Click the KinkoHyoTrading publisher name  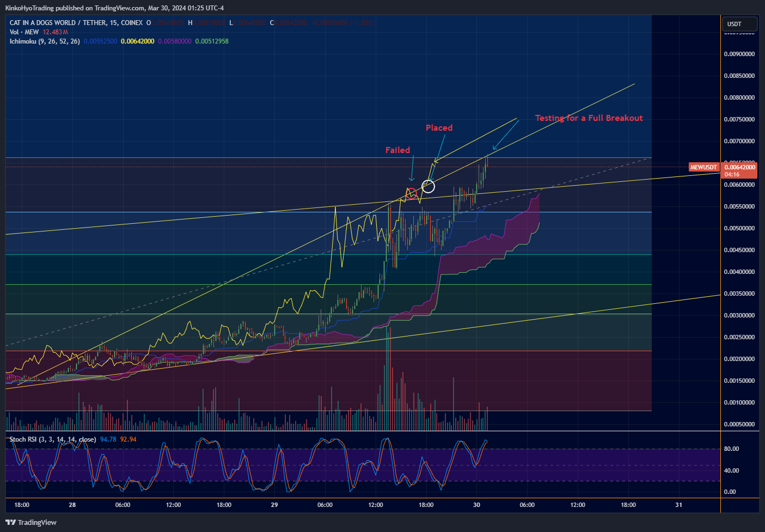click(29, 8)
